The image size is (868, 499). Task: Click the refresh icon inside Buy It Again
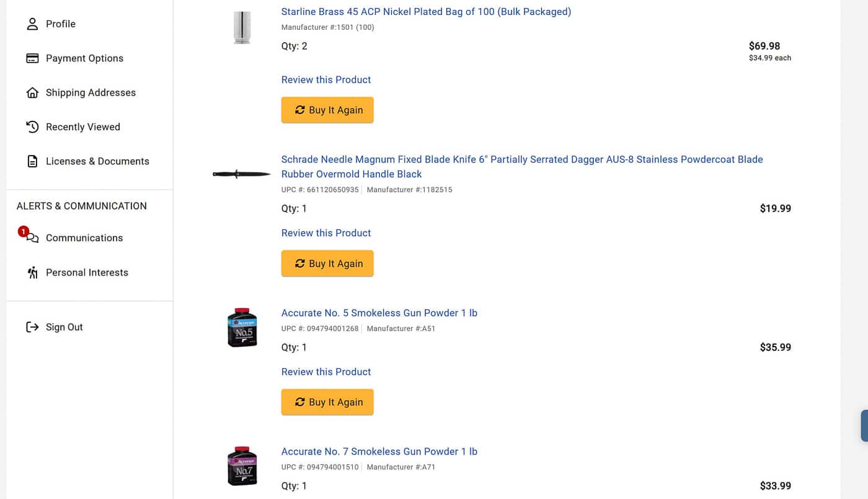pos(299,110)
